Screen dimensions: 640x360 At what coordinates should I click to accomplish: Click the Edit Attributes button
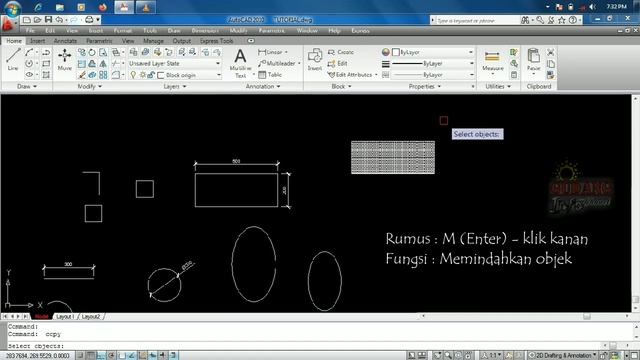coord(352,75)
